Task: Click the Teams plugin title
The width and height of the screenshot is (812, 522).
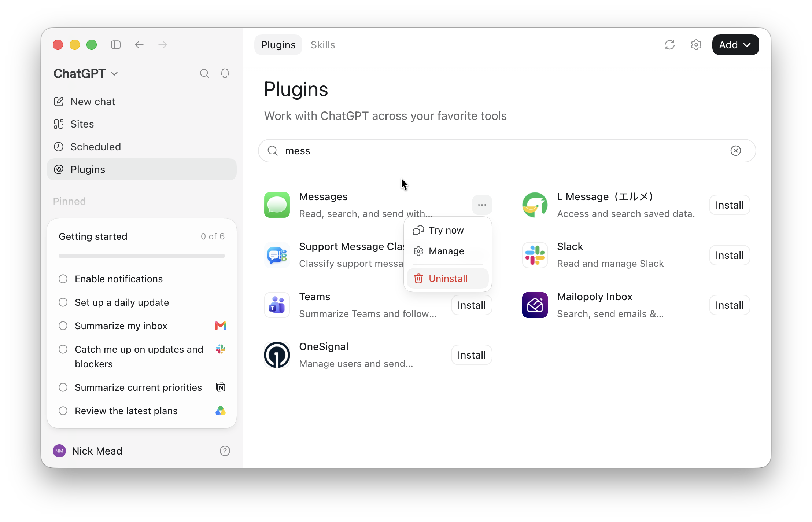Action: tap(314, 297)
